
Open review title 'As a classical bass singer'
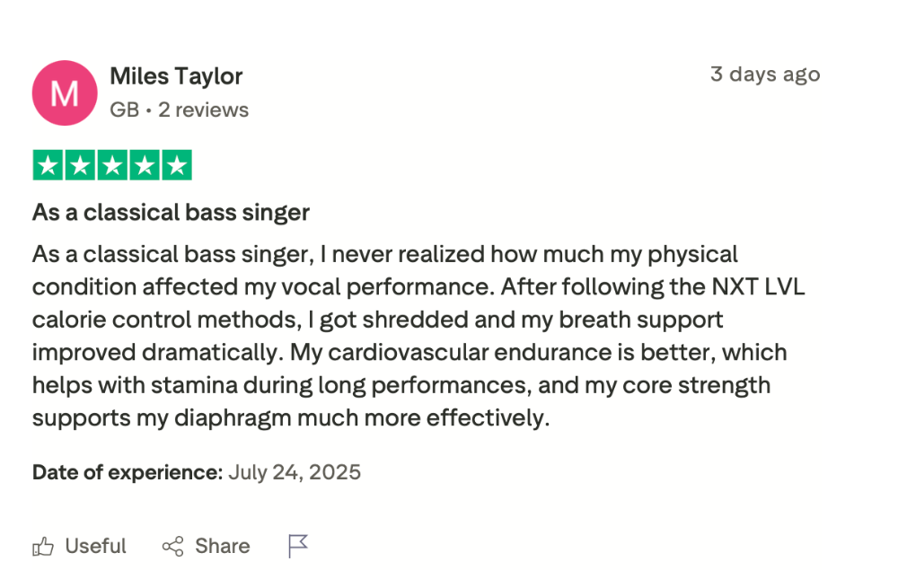[171, 213]
